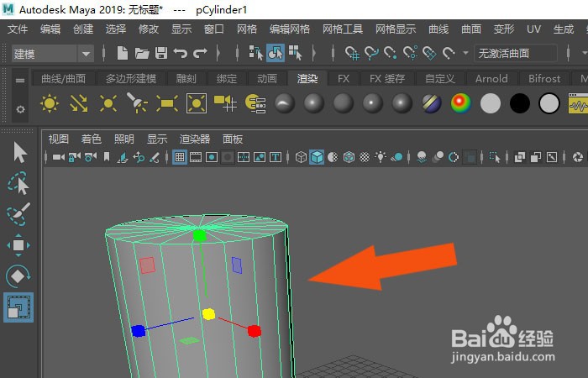The width and height of the screenshot is (588, 378).
Task: Open the live surface dropdown arrow
Action: 465,53
